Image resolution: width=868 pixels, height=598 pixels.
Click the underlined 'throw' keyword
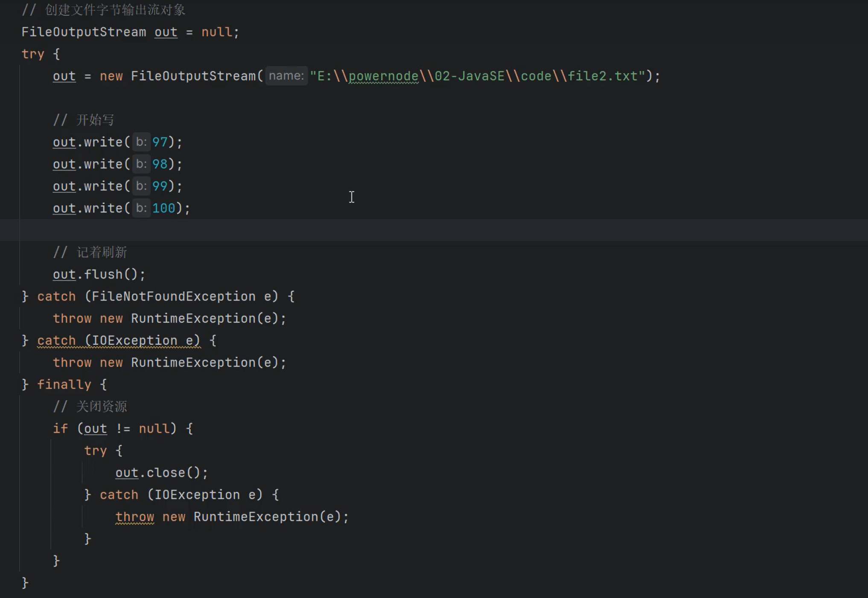click(x=134, y=517)
